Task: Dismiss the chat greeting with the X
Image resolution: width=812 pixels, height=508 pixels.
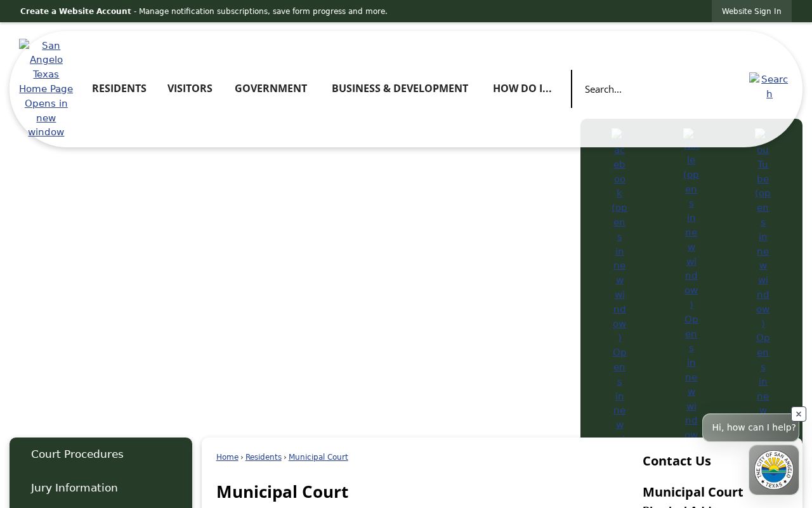Action: tap(799, 414)
